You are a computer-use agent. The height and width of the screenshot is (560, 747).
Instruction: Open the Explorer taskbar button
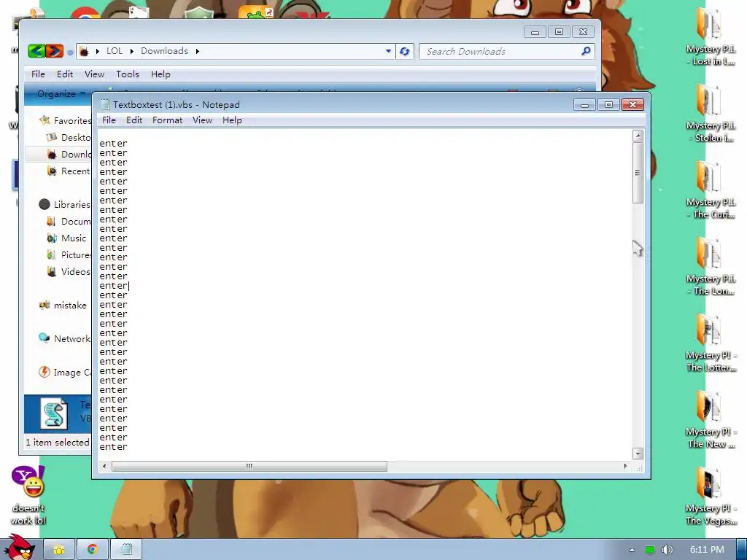click(x=59, y=550)
